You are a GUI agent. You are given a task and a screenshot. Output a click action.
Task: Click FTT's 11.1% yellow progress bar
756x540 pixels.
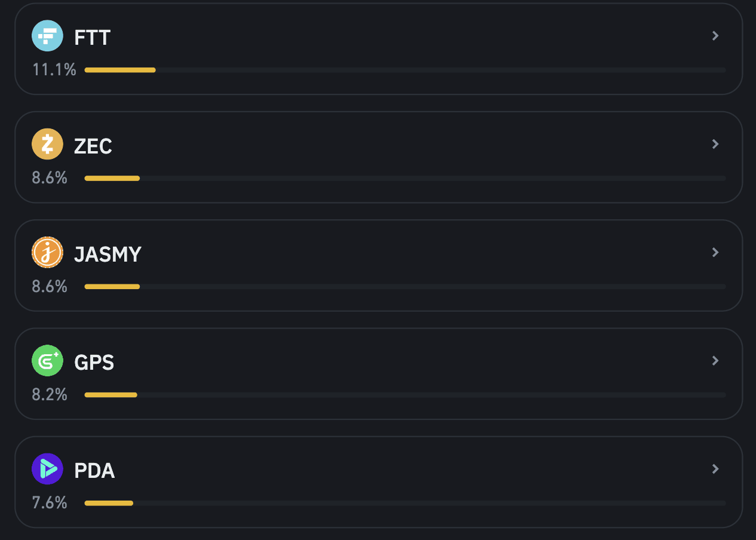tap(120, 70)
